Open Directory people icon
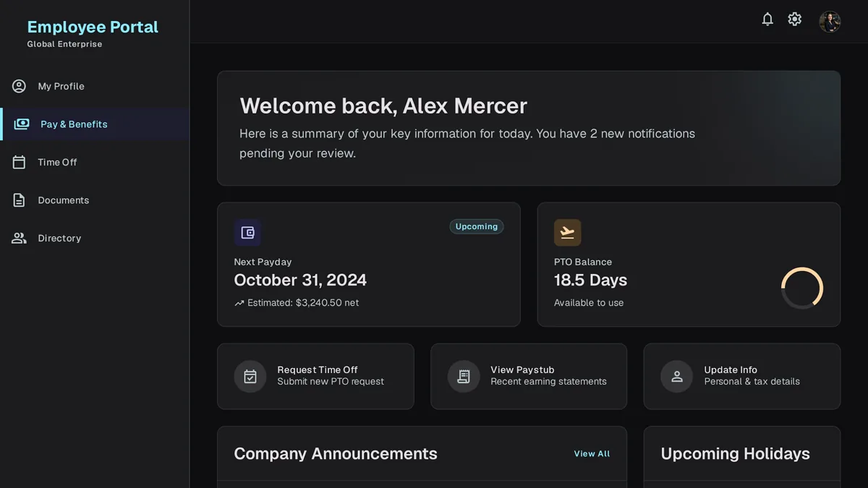This screenshot has width=868, height=488. coord(20,238)
